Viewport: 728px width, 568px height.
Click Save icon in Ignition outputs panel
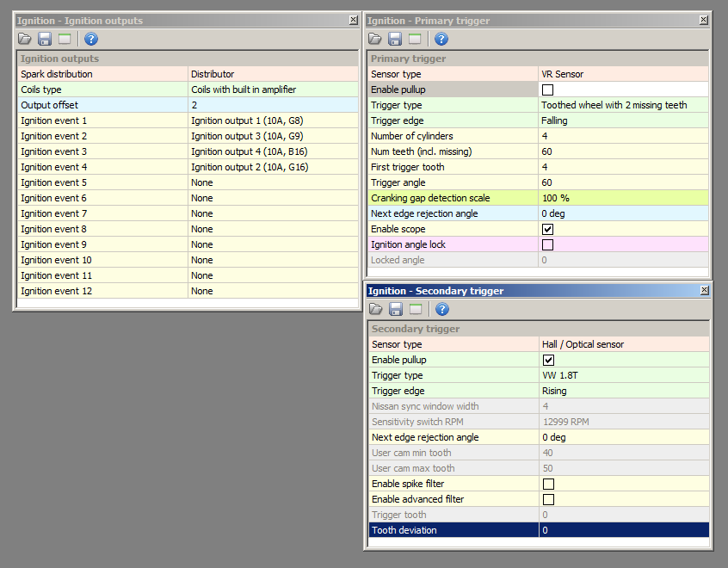[x=45, y=39]
